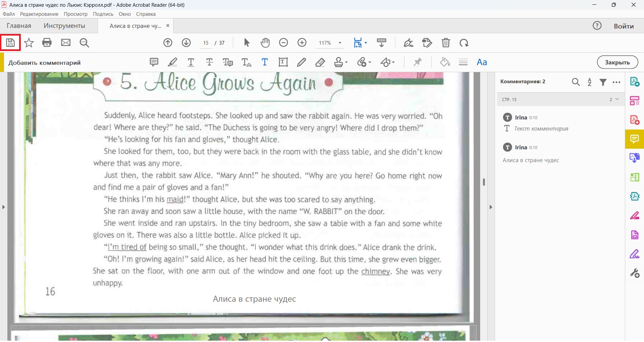Select the sticky note comment tool
Viewport: 644px width, 342px height.
click(154, 62)
